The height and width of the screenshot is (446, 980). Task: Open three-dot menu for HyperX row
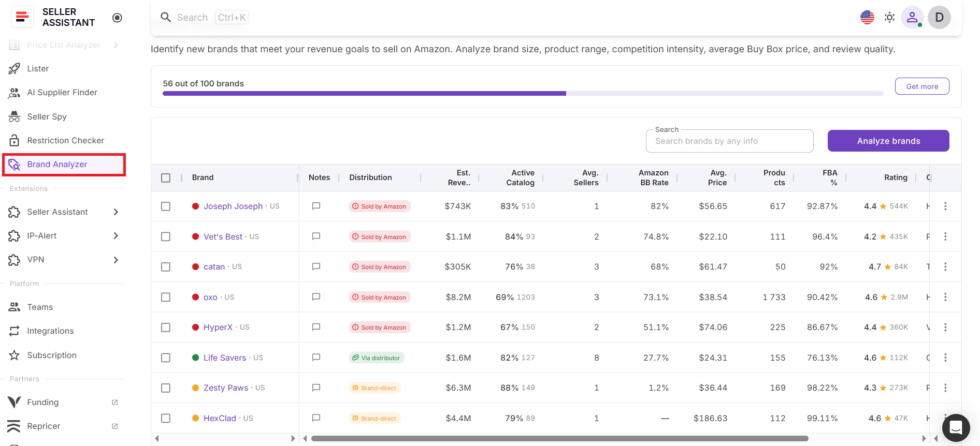coord(945,327)
